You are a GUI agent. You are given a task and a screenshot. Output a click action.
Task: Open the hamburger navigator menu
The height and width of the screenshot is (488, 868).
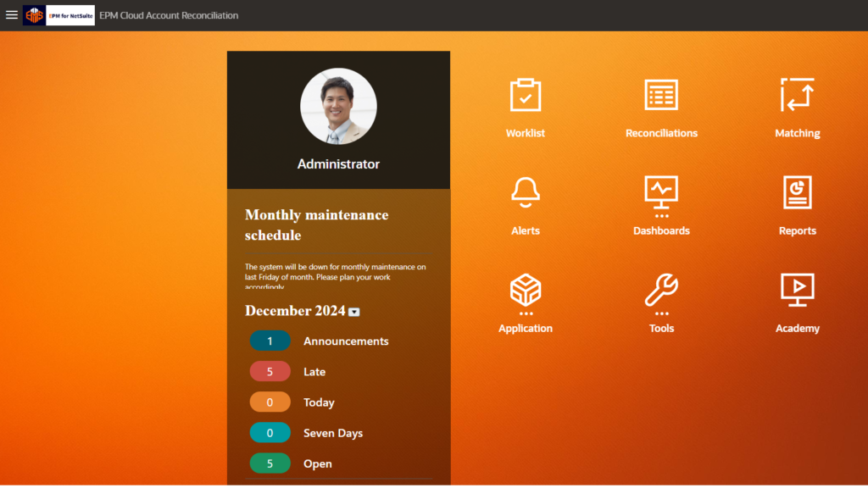click(x=12, y=15)
